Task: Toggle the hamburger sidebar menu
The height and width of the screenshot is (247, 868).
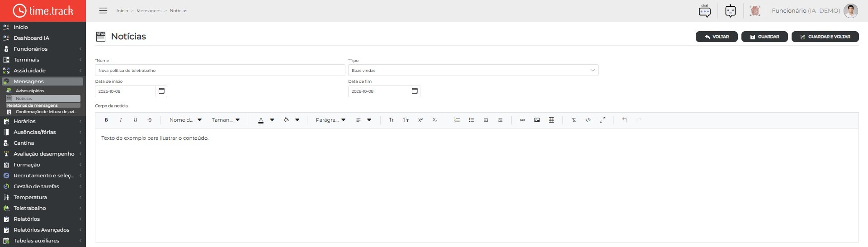Action: [103, 10]
